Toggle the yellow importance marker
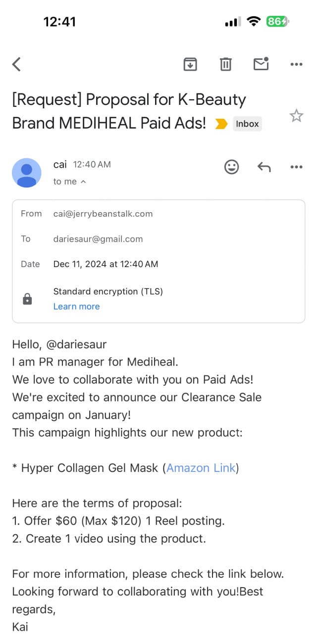The width and height of the screenshot is (317, 644). pyautogui.click(x=221, y=124)
